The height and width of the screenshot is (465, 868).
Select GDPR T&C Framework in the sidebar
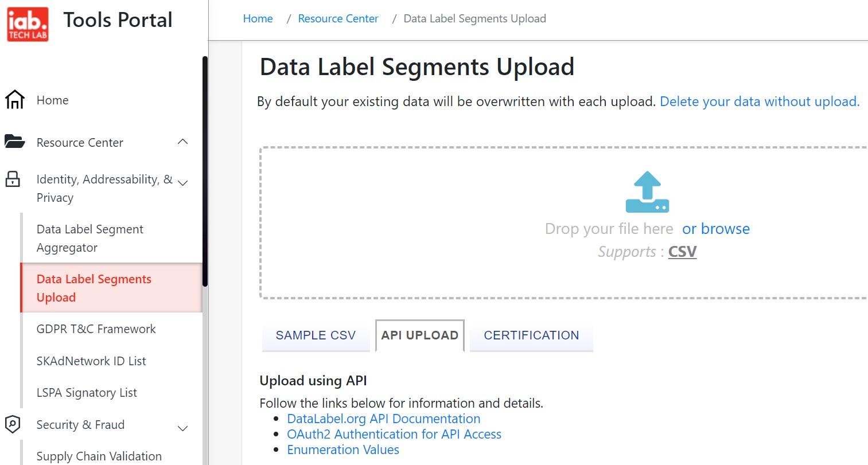[x=96, y=329]
